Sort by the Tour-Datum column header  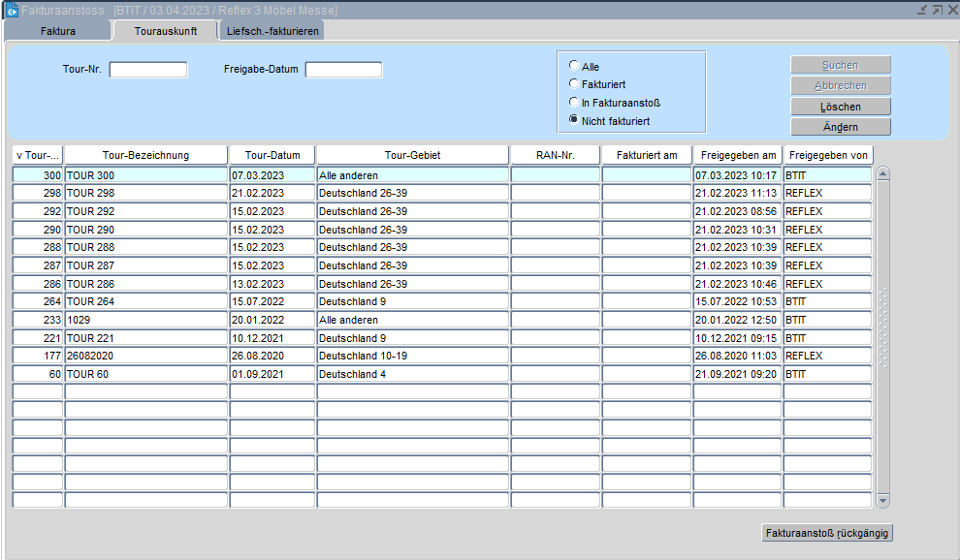pyautogui.click(x=272, y=155)
